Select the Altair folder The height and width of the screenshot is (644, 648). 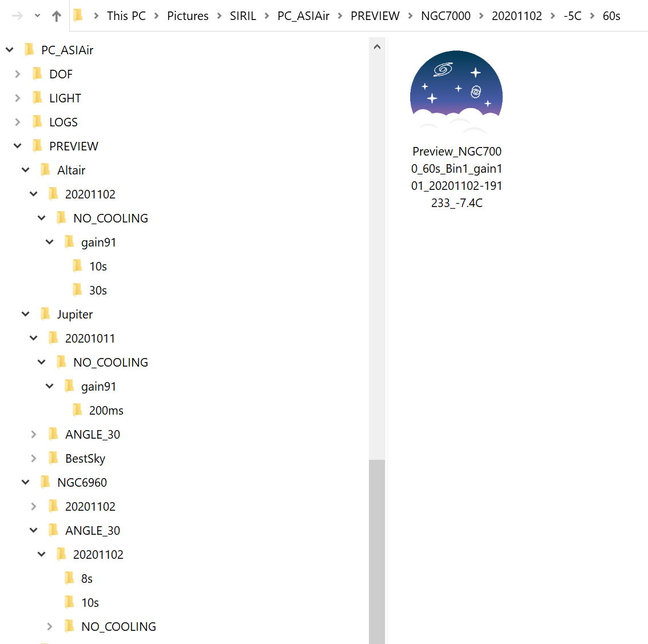71,170
